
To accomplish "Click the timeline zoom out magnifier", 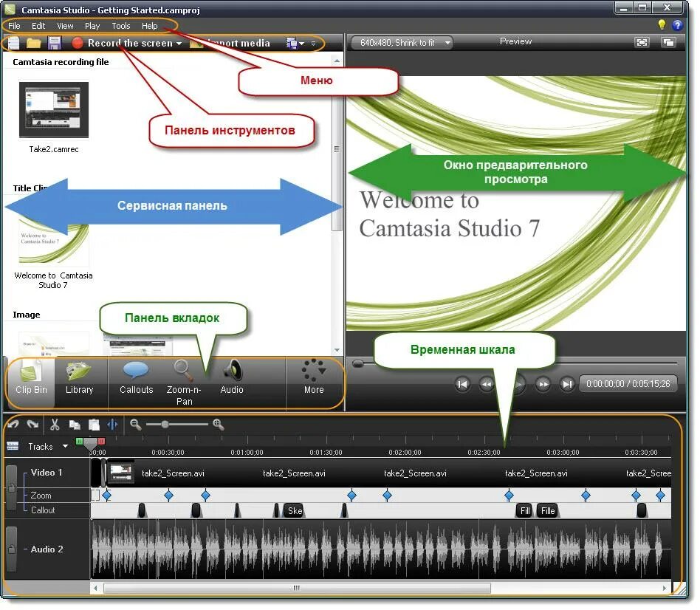I will [x=135, y=424].
